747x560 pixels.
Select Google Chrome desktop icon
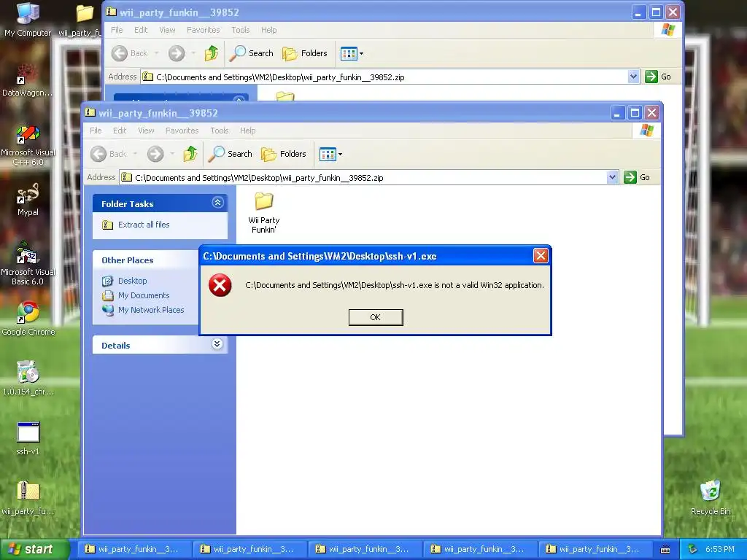coord(28,319)
